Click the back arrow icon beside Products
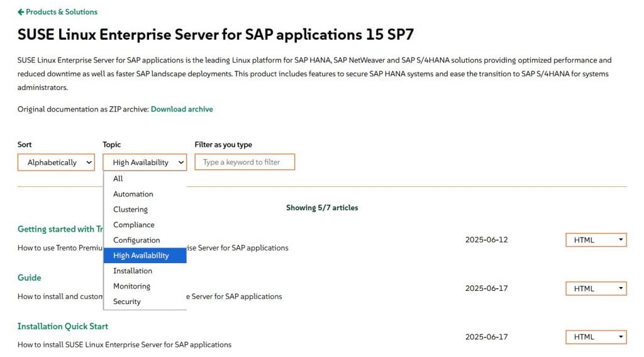 pyautogui.click(x=21, y=12)
